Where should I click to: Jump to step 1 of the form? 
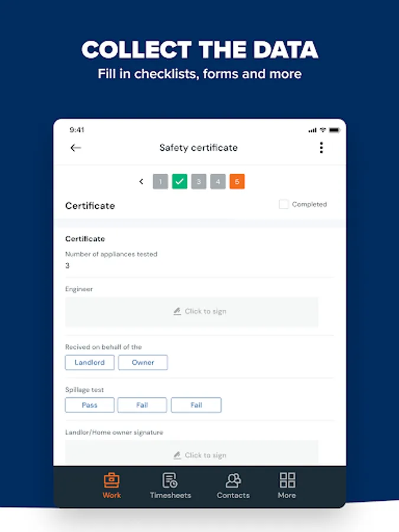point(160,181)
